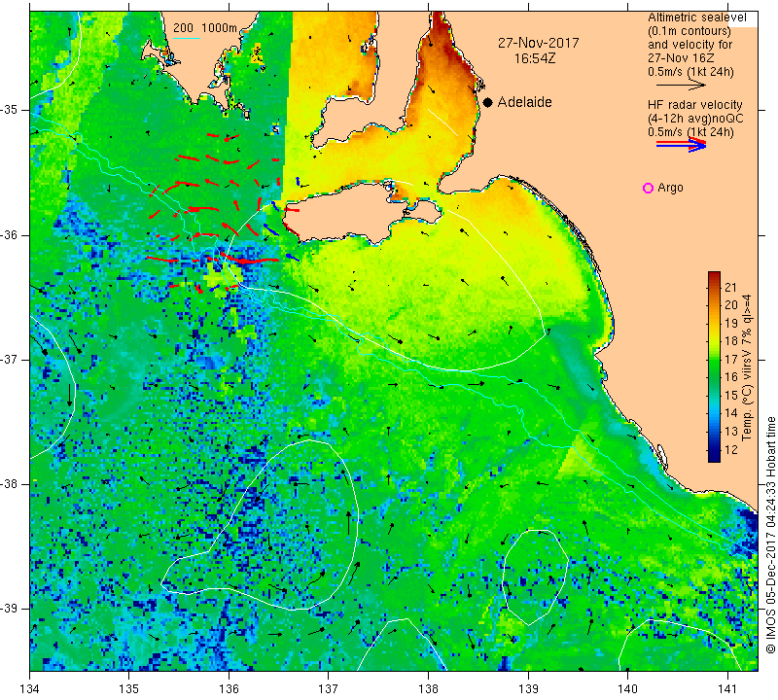Viewport: 778px width, 700px height.
Task: Click the '27-Nov 16Z' legend line
Action: [x=681, y=58]
